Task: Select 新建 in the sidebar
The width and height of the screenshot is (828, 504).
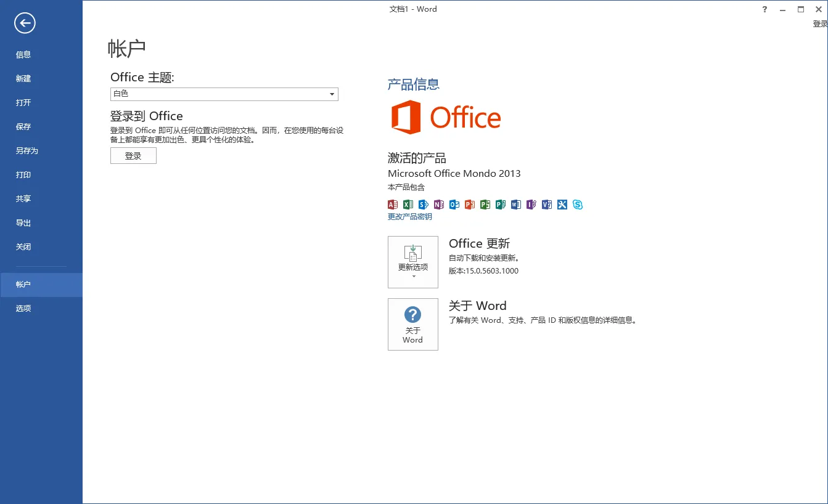Action: 41,78
